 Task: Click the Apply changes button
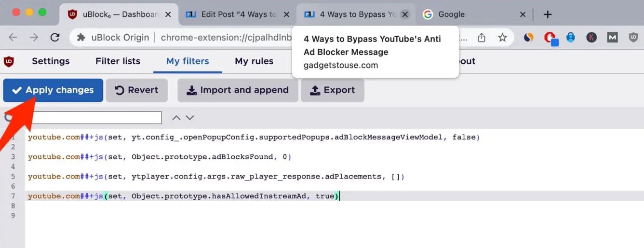click(53, 90)
